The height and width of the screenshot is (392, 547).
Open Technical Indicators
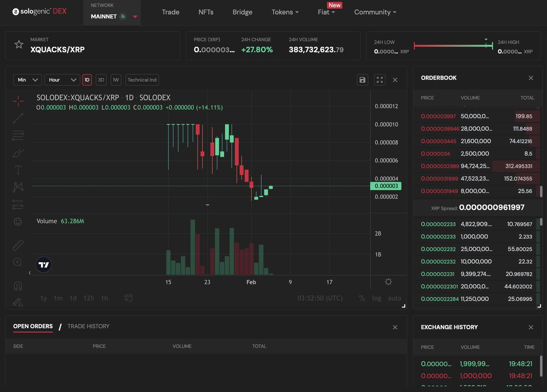tap(142, 80)
